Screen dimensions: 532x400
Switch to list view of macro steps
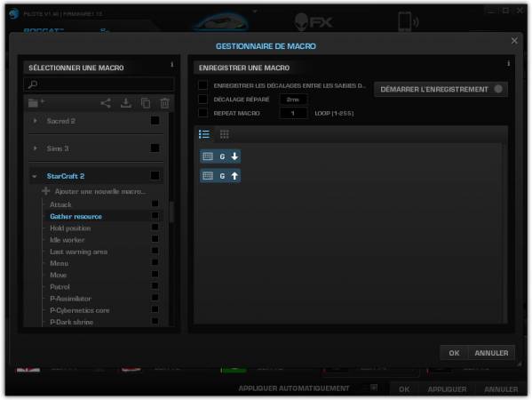(204, 134)
